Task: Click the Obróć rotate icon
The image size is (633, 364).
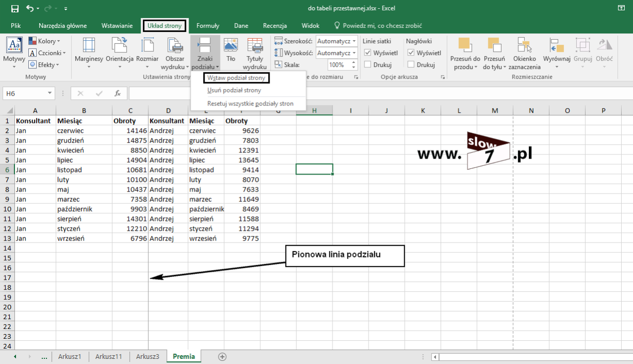Action: tap(605, 45)
